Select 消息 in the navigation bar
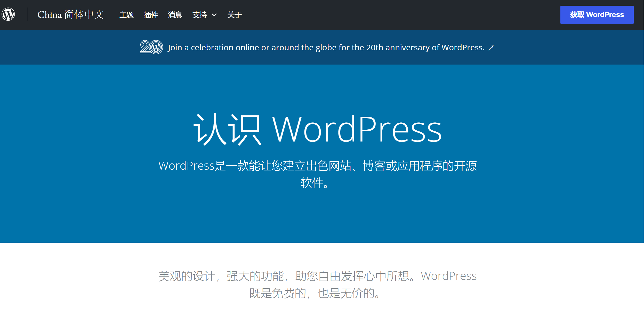 [x=175, y=15]
